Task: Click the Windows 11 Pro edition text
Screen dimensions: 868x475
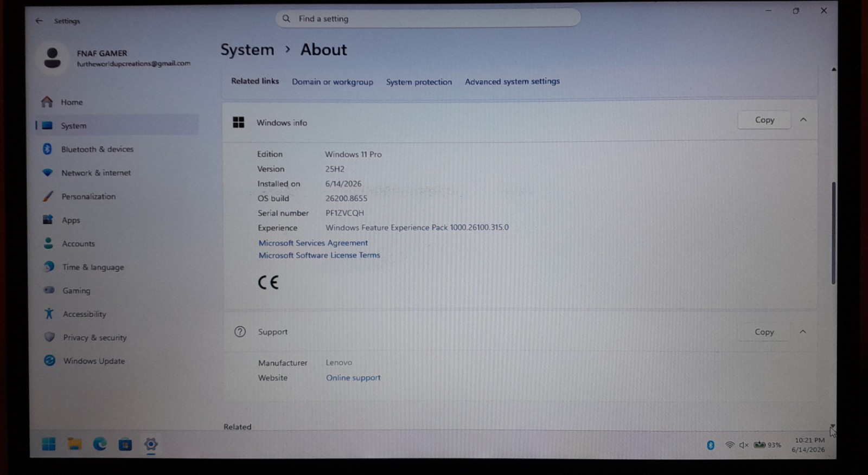Action: pos(353,154)
